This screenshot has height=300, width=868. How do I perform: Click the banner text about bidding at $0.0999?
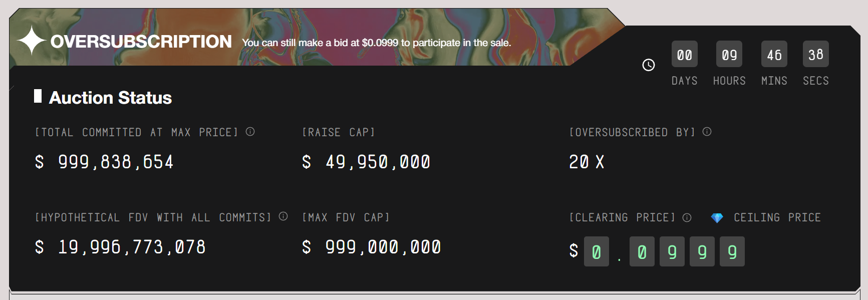376,43
